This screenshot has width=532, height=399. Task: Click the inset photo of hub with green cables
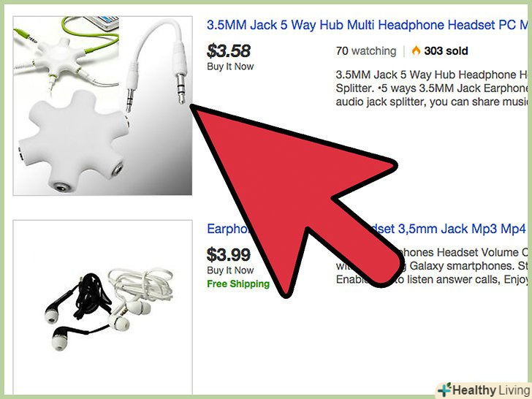66,54
